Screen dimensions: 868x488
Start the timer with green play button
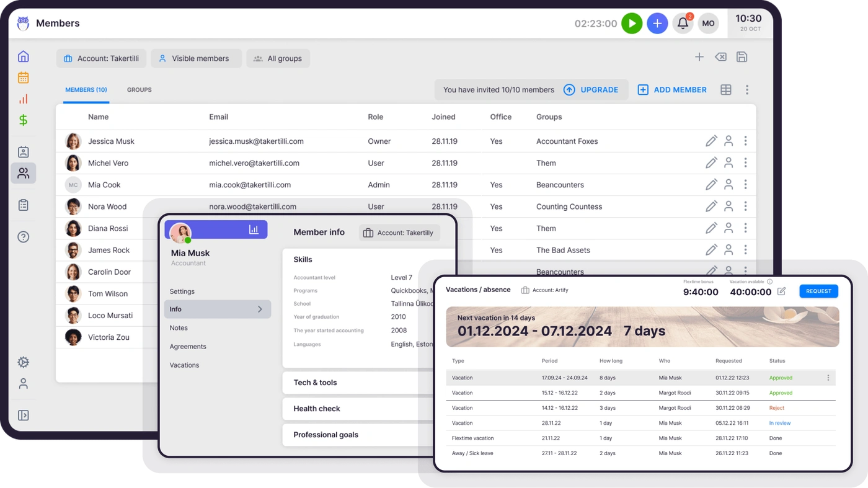tap(632, 24)
